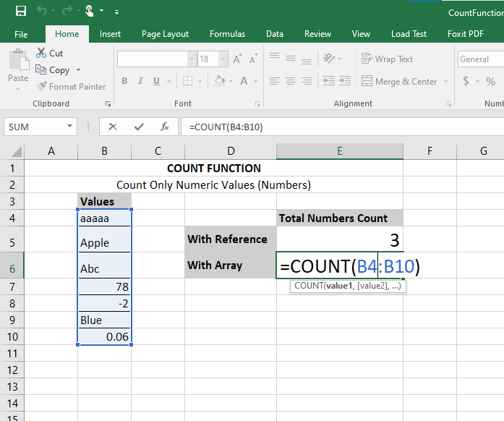The height and width of the screenshot is (421, 504).
Task: Open the Borders dropdown arrow
Action: [x=200, y=81]
